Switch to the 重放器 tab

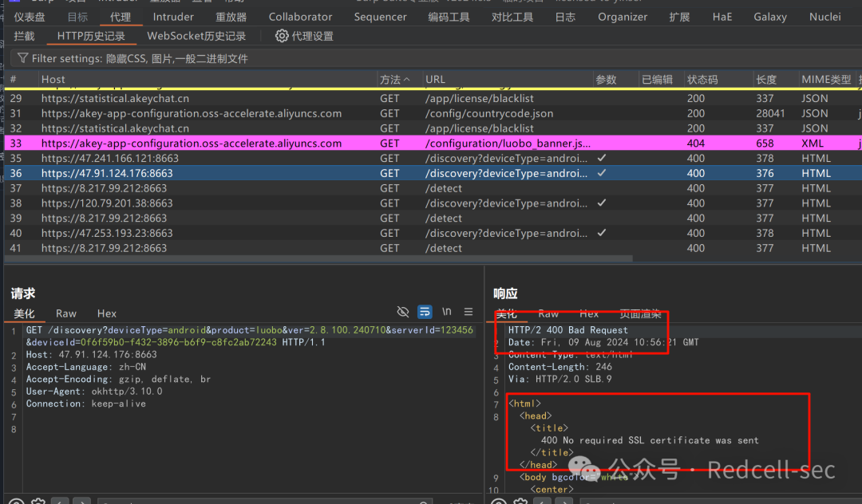point(231,17)
